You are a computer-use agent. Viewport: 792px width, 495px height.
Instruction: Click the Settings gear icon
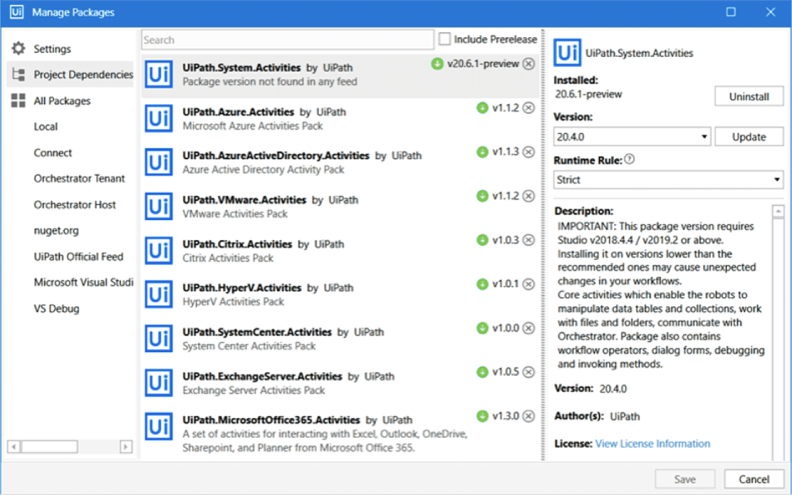18,48
